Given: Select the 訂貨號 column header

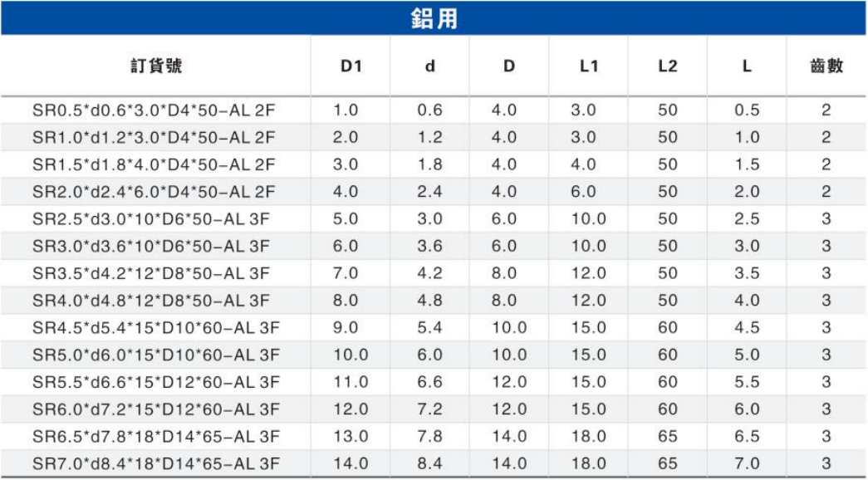Looking at the screenshot, I should tap(155, 66).
